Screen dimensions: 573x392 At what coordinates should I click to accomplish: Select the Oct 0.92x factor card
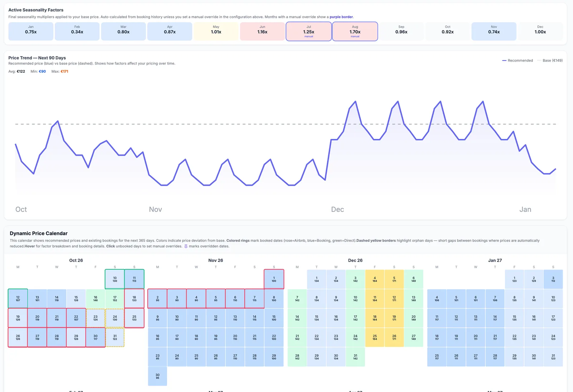pos(448,31)
